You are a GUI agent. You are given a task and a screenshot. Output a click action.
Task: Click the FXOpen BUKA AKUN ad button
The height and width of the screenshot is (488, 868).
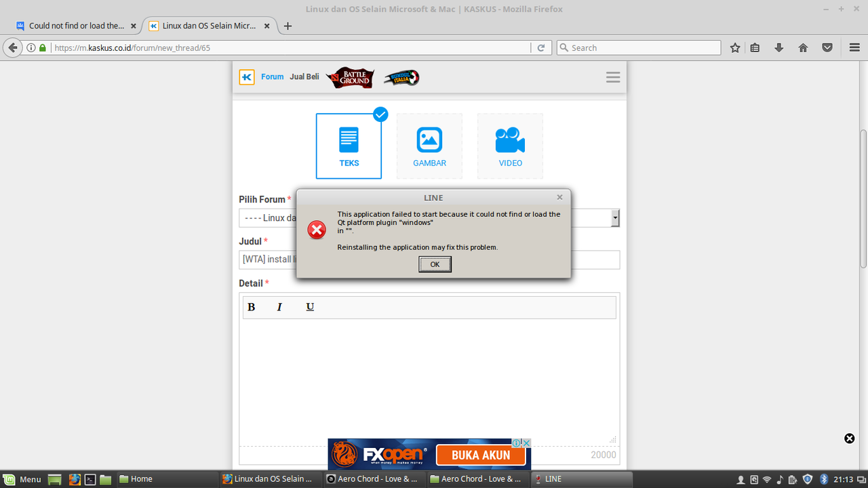click(x=481, y=455)
